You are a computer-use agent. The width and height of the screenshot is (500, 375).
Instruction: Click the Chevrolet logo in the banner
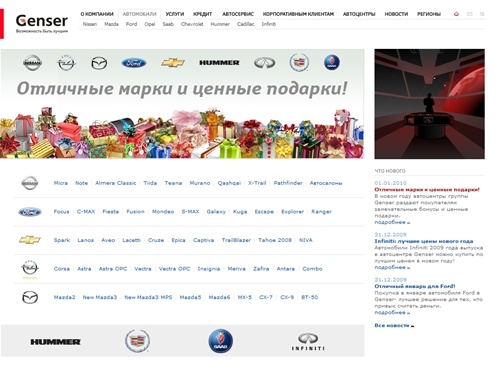click(173, 63)
